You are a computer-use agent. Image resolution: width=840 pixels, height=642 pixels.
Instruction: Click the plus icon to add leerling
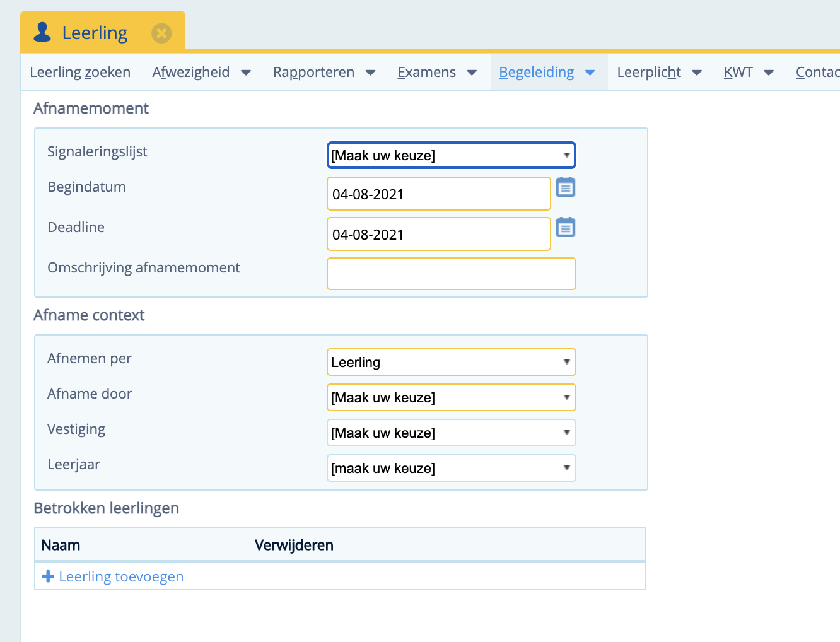(x=47, y=576)
